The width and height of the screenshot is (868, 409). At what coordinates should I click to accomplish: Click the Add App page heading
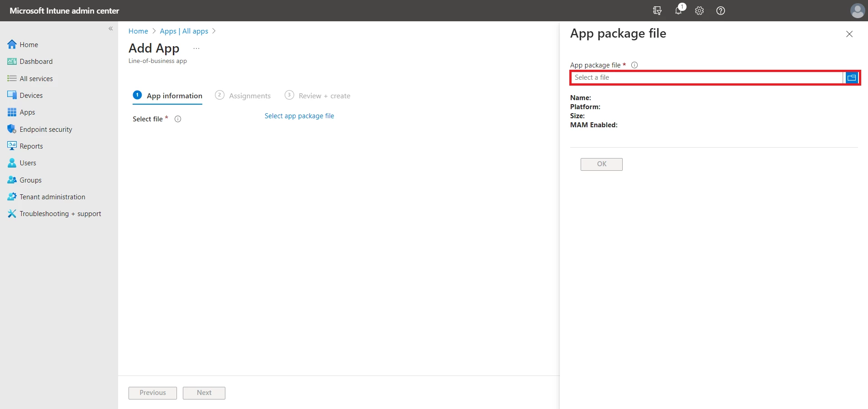(x=154, y=48)
